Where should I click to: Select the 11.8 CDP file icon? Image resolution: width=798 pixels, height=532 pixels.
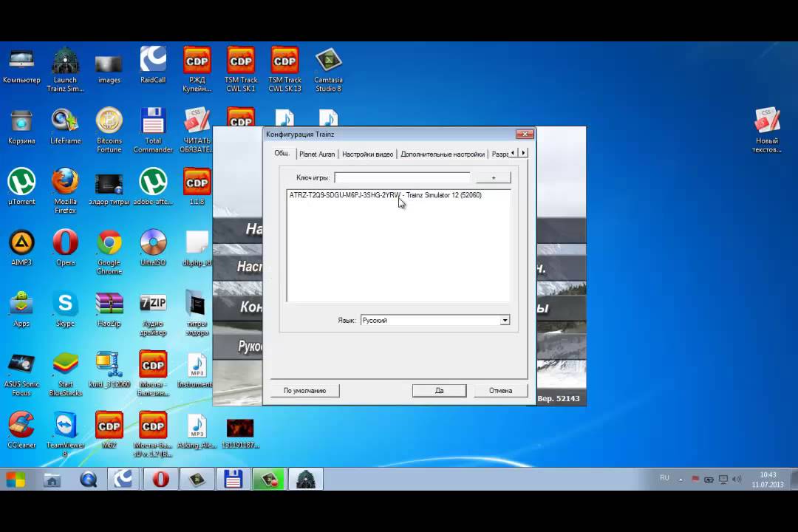(x=197, y=187)
